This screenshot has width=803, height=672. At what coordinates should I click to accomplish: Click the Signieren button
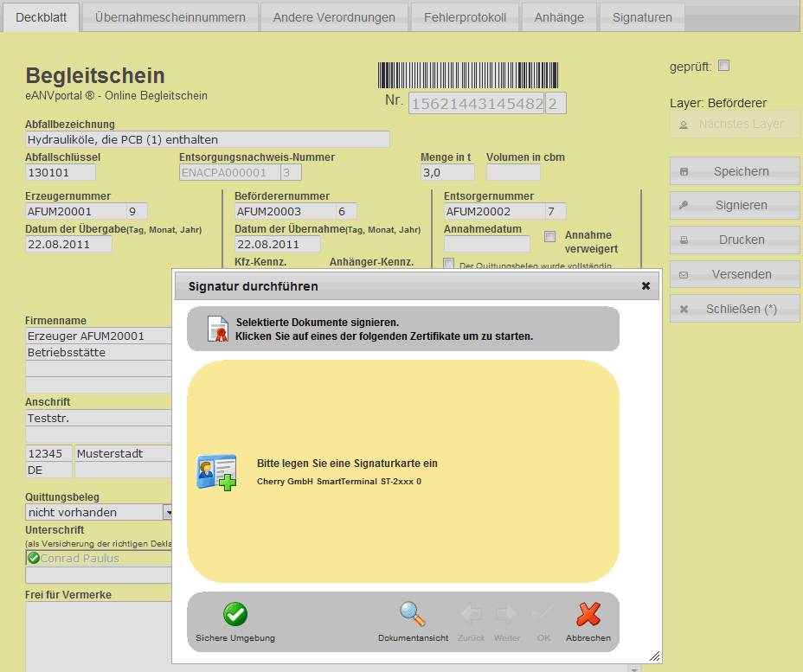point(735,206)
